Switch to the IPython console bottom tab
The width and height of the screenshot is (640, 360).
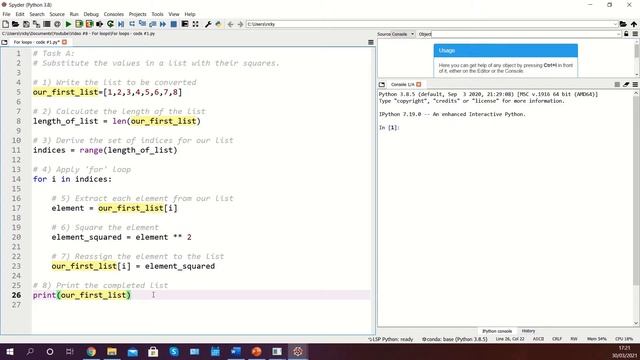tap(497, 331)
